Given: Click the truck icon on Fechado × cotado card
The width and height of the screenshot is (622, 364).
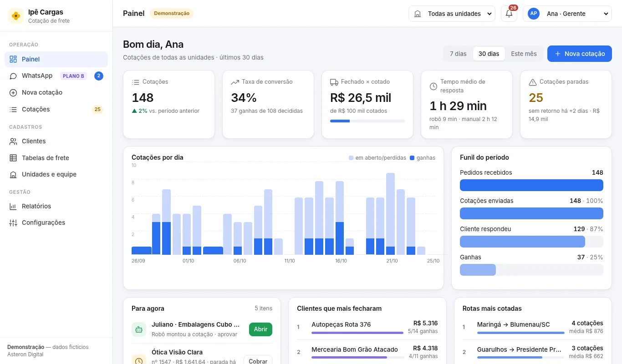Looking at the screenshot, I should (x=334, y=82).
